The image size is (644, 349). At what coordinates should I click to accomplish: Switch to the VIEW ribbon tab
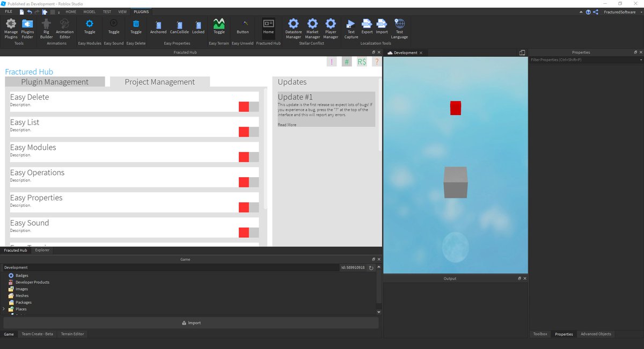(123, 11)
